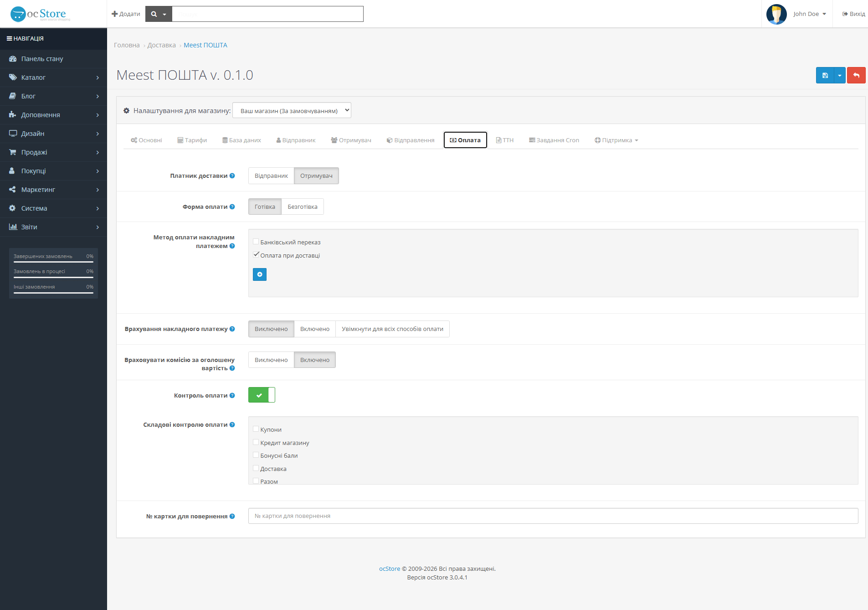This screenshot has height=610, width=868.
Task: Expand Маркетинг sidebar menu
Action: (x=53, y=190)
